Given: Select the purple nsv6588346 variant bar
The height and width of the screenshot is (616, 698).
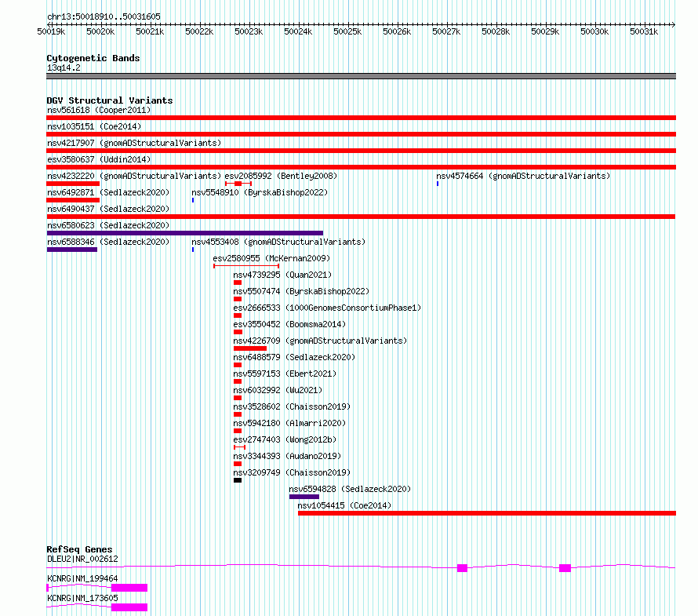Looking at the screenshot, I should tap(72, 250).
